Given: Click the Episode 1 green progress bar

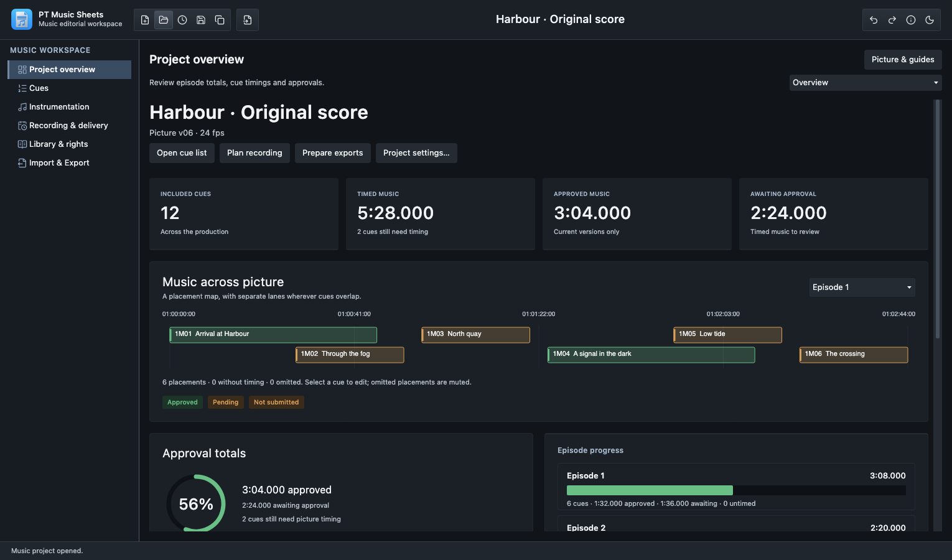Looking at the screenshot, I should pos(650,490).
